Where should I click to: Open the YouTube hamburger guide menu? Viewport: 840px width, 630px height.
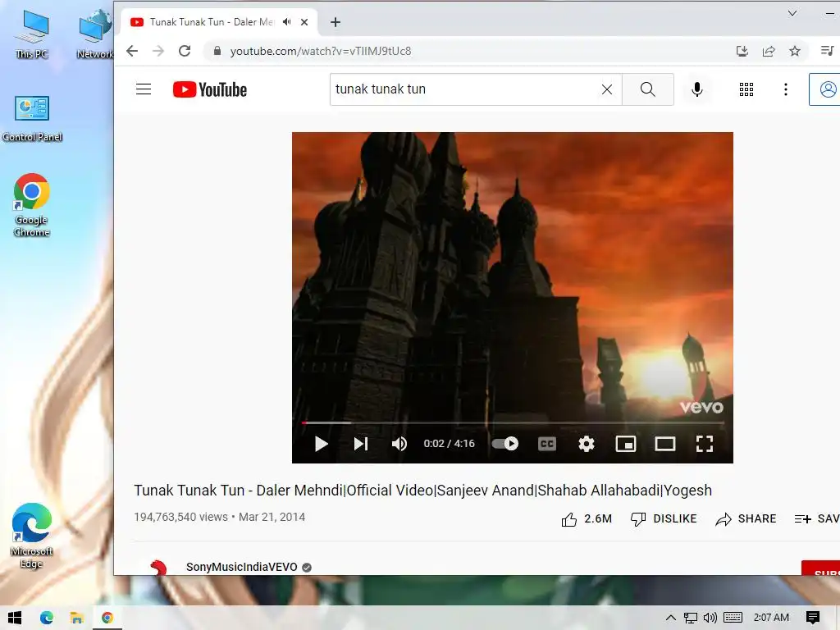coord(143,89)
